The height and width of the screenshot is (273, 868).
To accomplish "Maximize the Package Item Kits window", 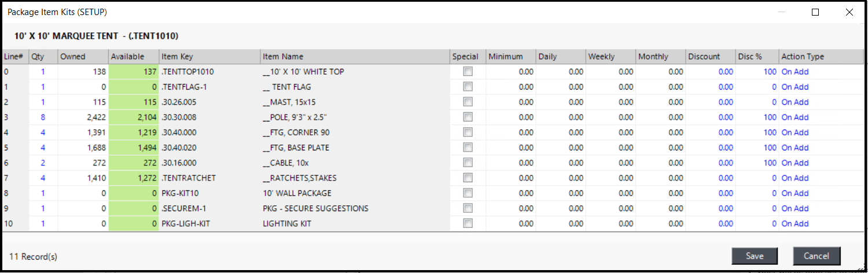I will 815,12.
